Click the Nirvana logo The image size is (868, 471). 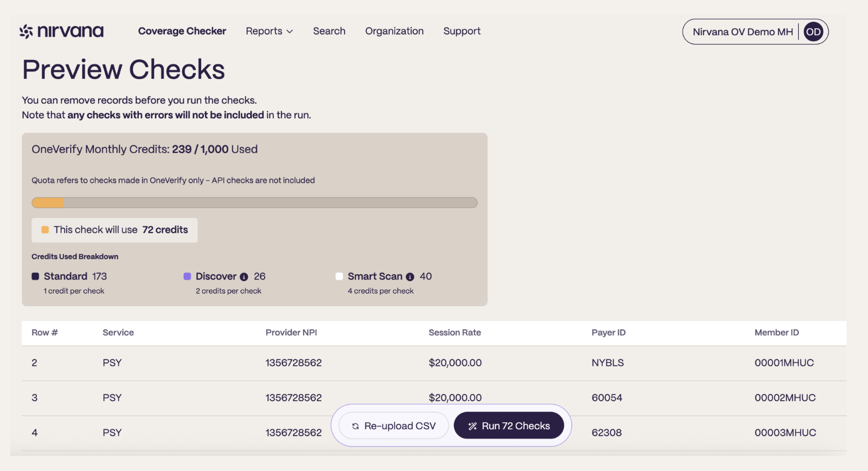click(61, 32)
